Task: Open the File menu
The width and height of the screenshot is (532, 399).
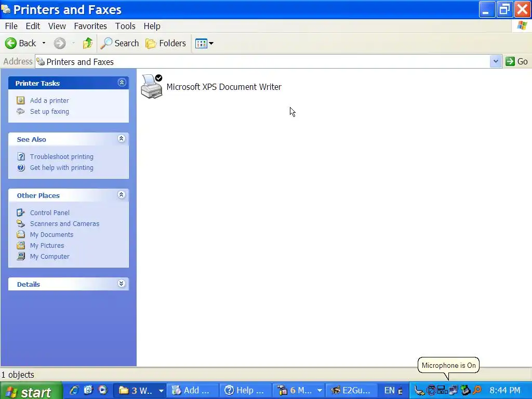Action: point(11,26)
